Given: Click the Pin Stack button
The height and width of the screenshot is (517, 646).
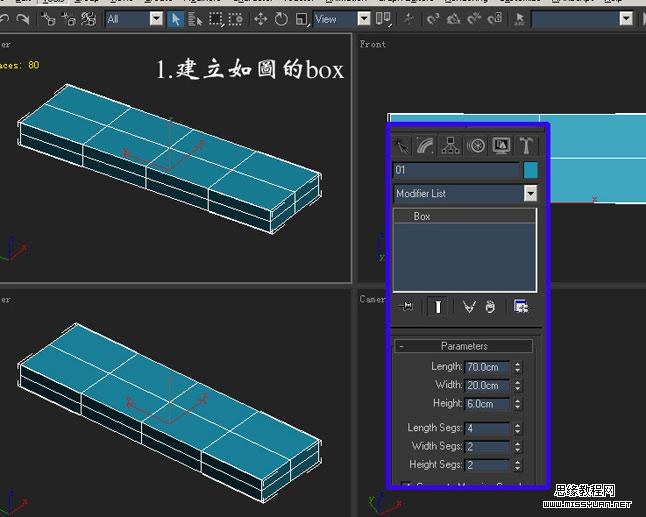Looking at the screenshot, I should point(406,306).
